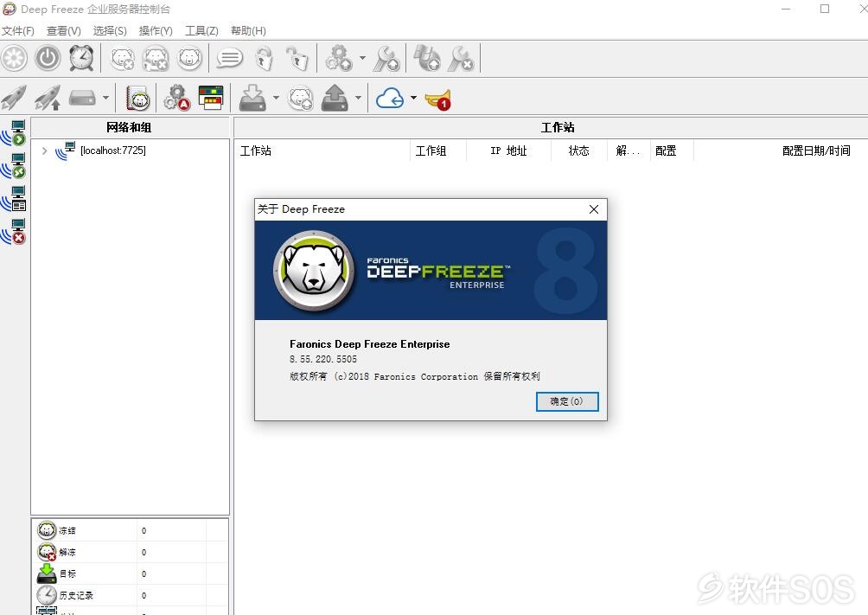
Task: Open the 选择(S) menu
Action: (x=110, y=31)
